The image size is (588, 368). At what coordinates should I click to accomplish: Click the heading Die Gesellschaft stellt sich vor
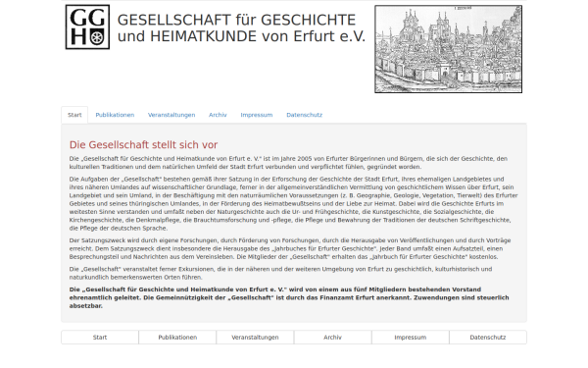(143, 145)
